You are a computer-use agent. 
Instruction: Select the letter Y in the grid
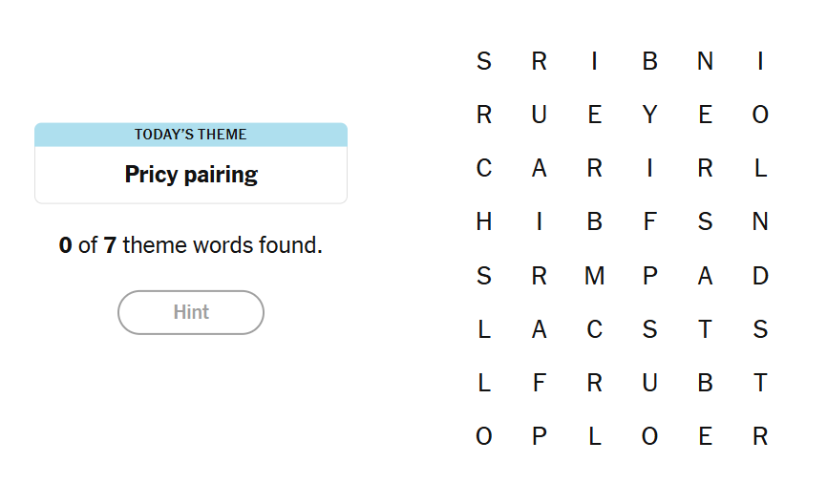[650, 115]
